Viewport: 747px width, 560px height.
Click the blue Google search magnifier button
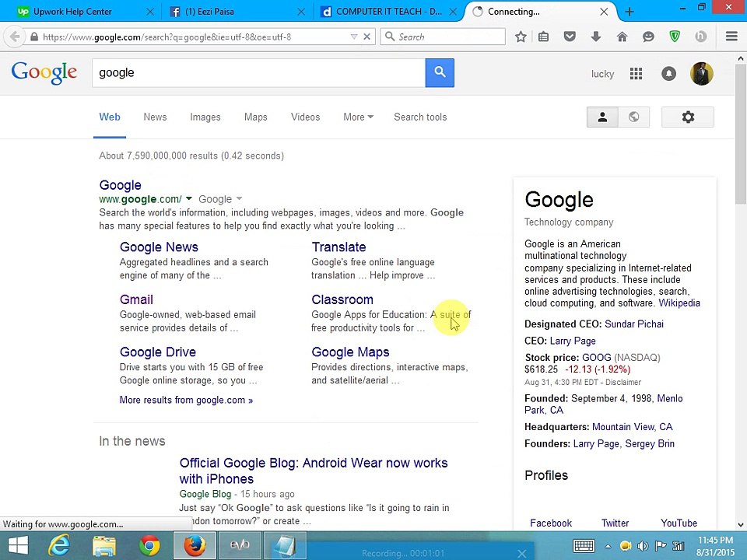pyautogui.click(x=439, y=73)
